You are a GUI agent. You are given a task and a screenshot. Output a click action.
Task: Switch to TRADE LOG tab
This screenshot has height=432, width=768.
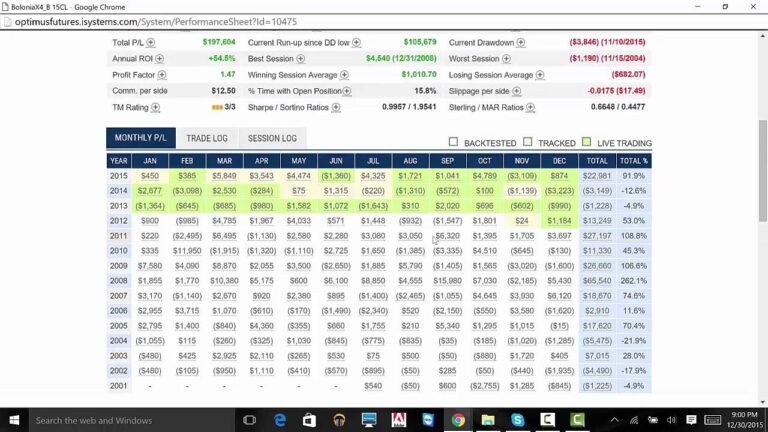pyautogui.click(x=207, y=138)
